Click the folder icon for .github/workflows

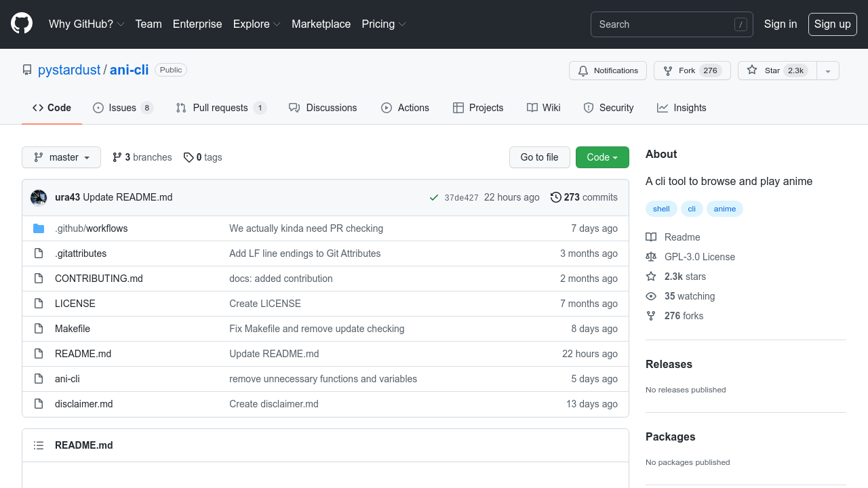(x=39, y=228)
